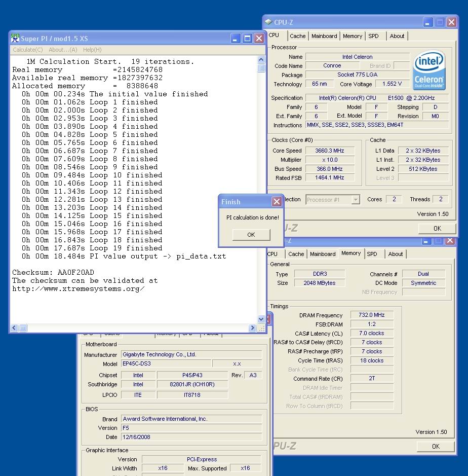Click Super PI horizontal scrollbar left arrow
The width and height of the screenshot is (468, 476).
(x=14, y=328)
